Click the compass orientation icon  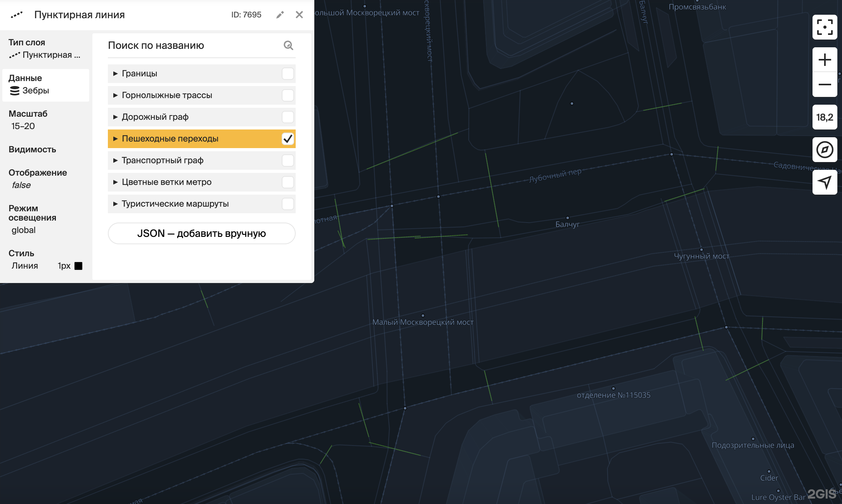coord(825,150)
